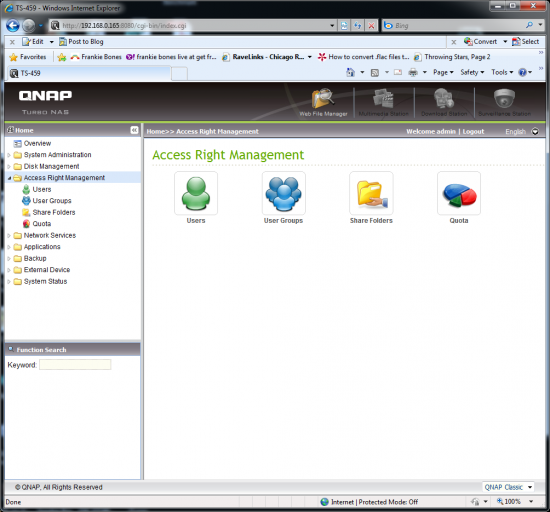Open a new blank tab
The height and width of the screenshot is (512, 550).
[x=179, y=74]
